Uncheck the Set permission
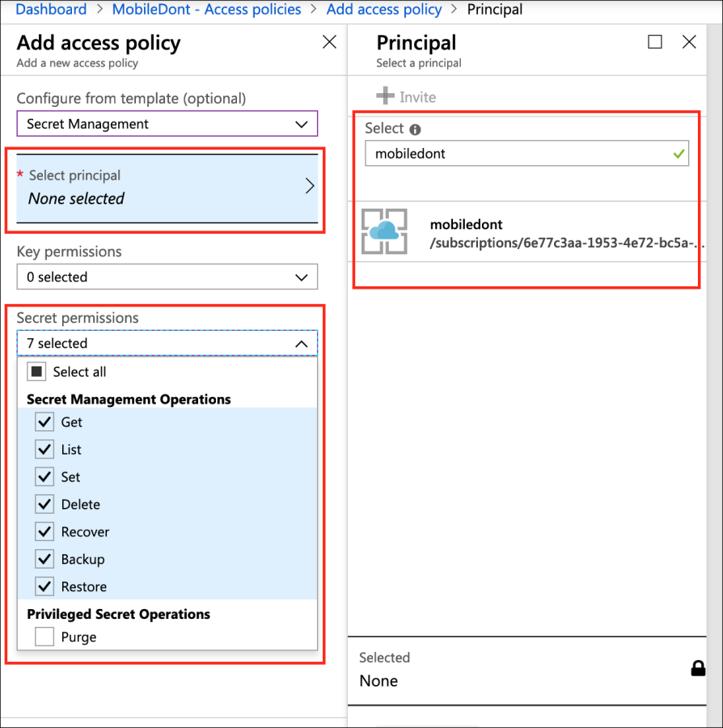723x728 pixels. 44,476
